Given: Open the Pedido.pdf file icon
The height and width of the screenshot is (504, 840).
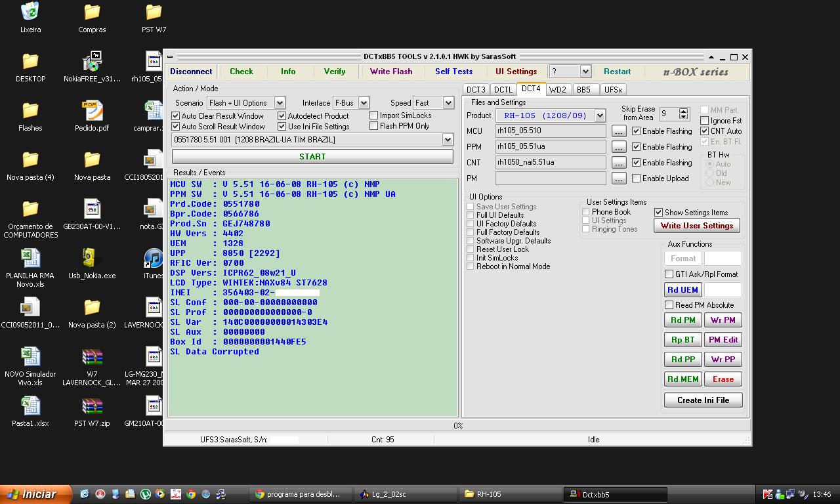Looking at the screenshot, I should [x=92, y=111].
